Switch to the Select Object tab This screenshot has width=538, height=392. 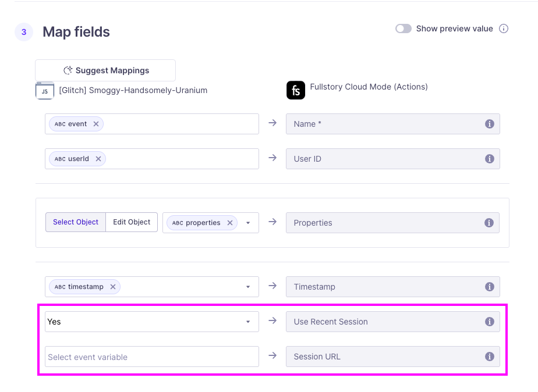pos(76,222)
